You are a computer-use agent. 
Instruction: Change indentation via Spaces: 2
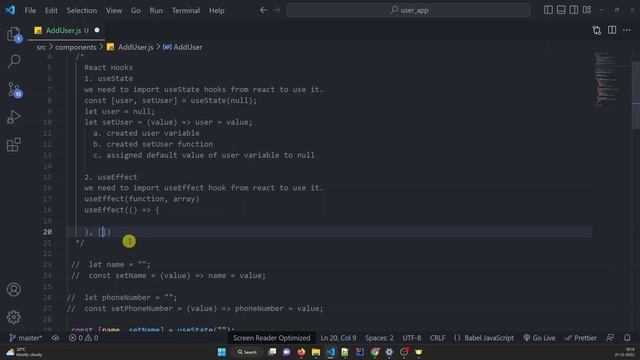[379, 338]
